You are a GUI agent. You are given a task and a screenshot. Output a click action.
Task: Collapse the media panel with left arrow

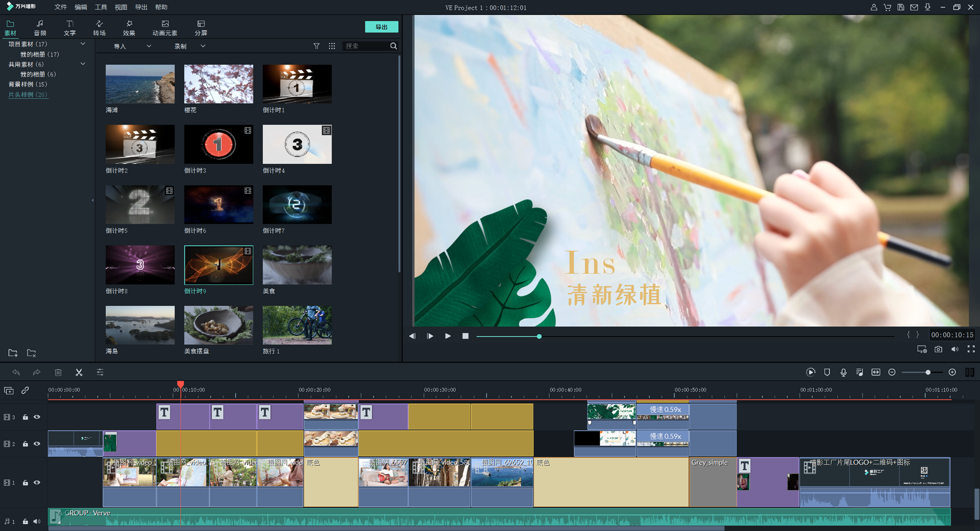(x=92, y=200)
